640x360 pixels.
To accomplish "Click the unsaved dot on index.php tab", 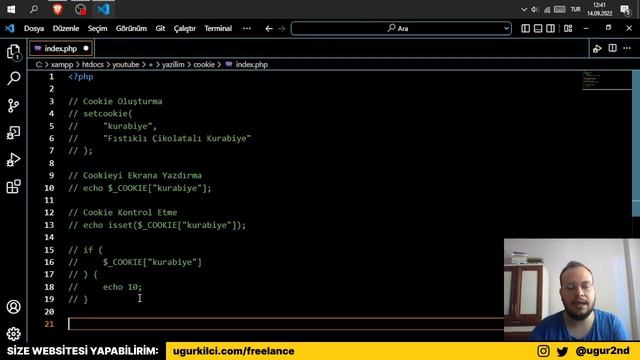I will click(x=86, y=48).
